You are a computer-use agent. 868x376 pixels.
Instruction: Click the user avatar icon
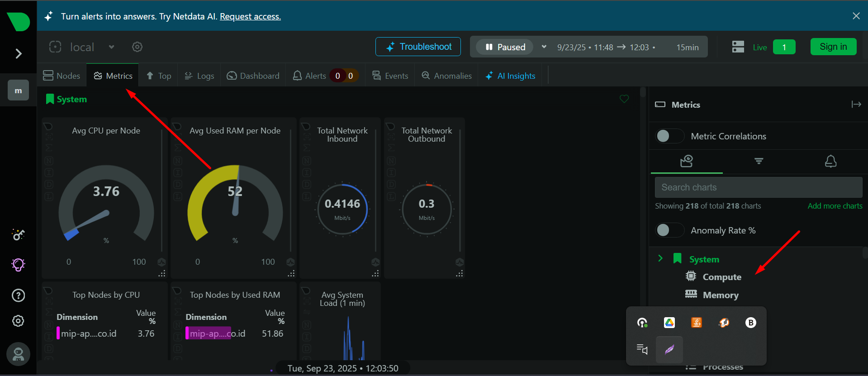click(x=18, y=354)
